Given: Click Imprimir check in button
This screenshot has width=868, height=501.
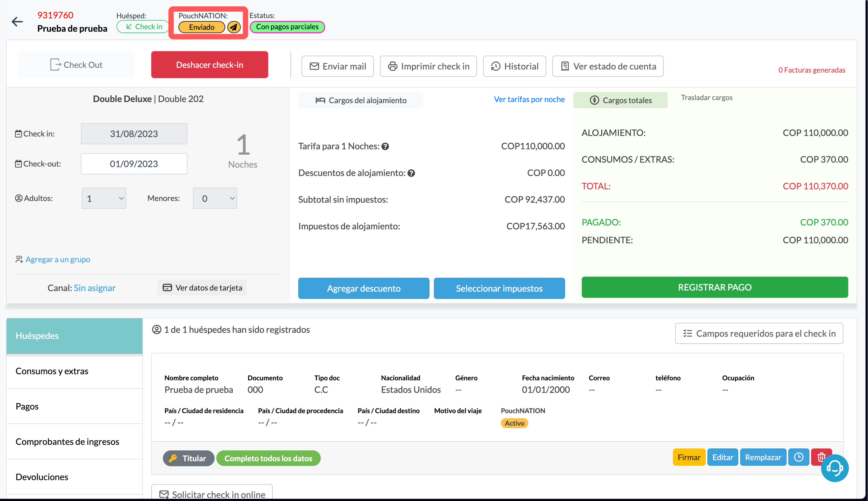Looking at the screenshot, I should point(428,66).
